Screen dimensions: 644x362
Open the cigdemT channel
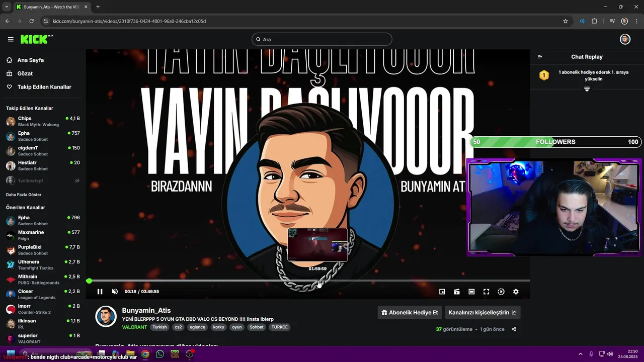(x=43, y=151)
